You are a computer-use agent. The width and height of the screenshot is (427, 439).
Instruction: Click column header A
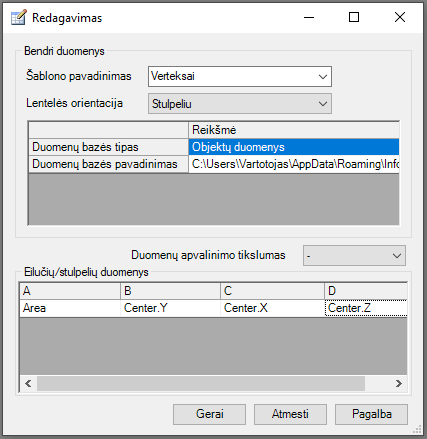70,291
